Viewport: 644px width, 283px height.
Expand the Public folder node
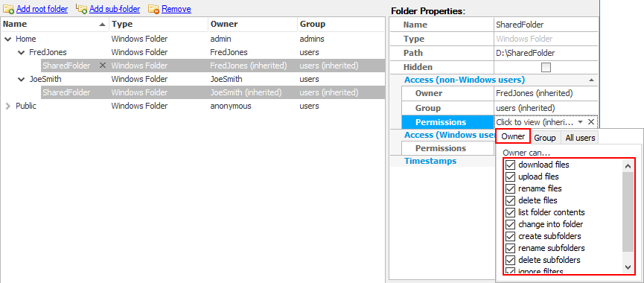pyautogui.click(x=7, y=106)
